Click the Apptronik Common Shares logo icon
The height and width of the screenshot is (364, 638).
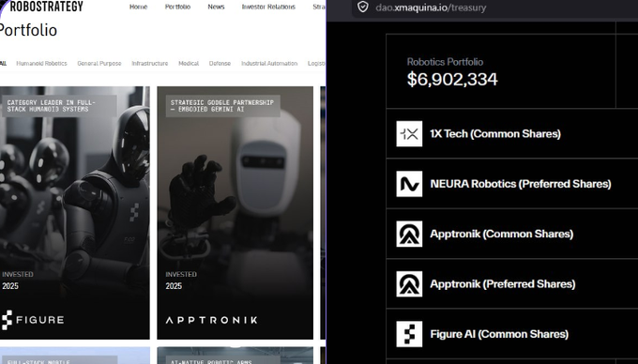(409, 234)
